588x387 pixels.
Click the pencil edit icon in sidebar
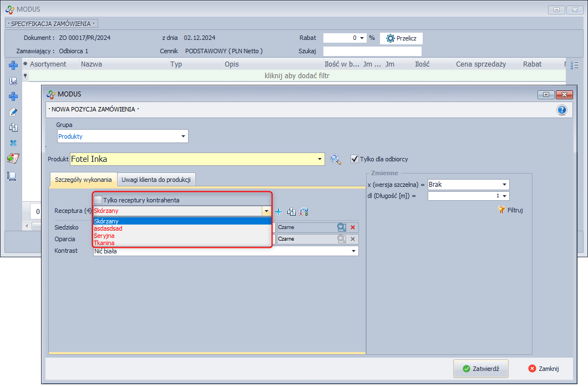[13, 112]
